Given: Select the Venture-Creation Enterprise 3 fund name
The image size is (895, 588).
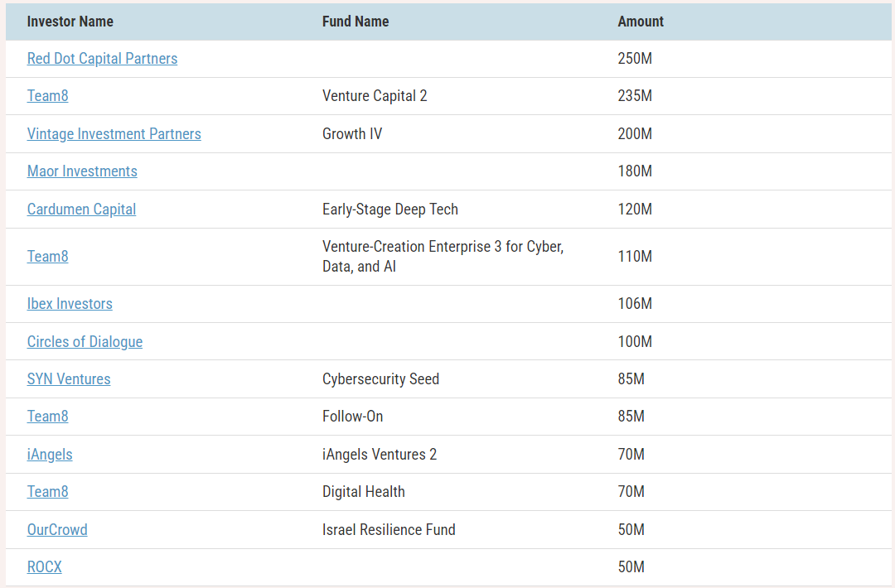Looking at the screenshot, I should point(443,257).
